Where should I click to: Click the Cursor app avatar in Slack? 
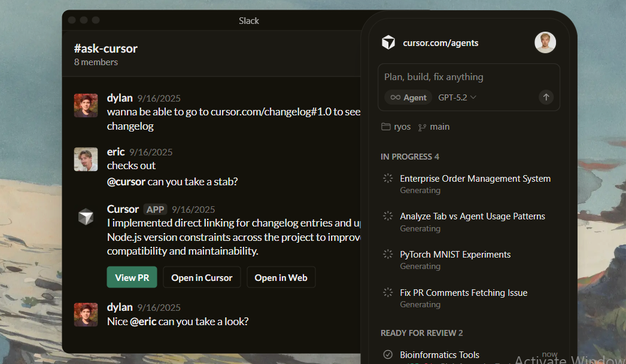tap(86, 217)
